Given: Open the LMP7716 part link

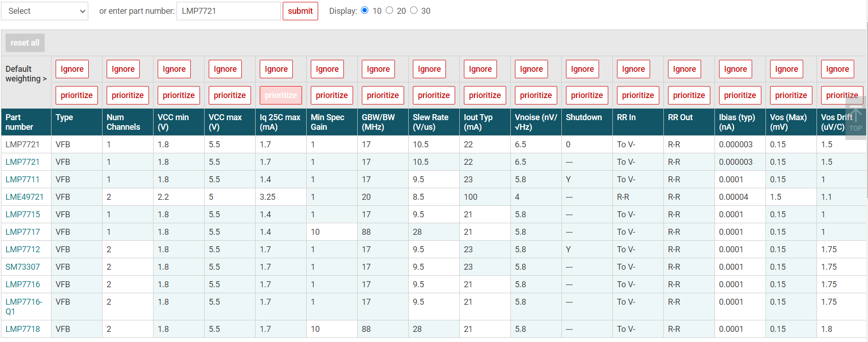Looking at the screenshot, I should 23,284.
